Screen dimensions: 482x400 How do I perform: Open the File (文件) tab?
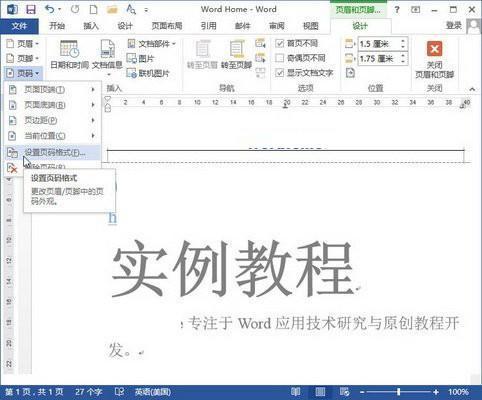click(19, 26)
